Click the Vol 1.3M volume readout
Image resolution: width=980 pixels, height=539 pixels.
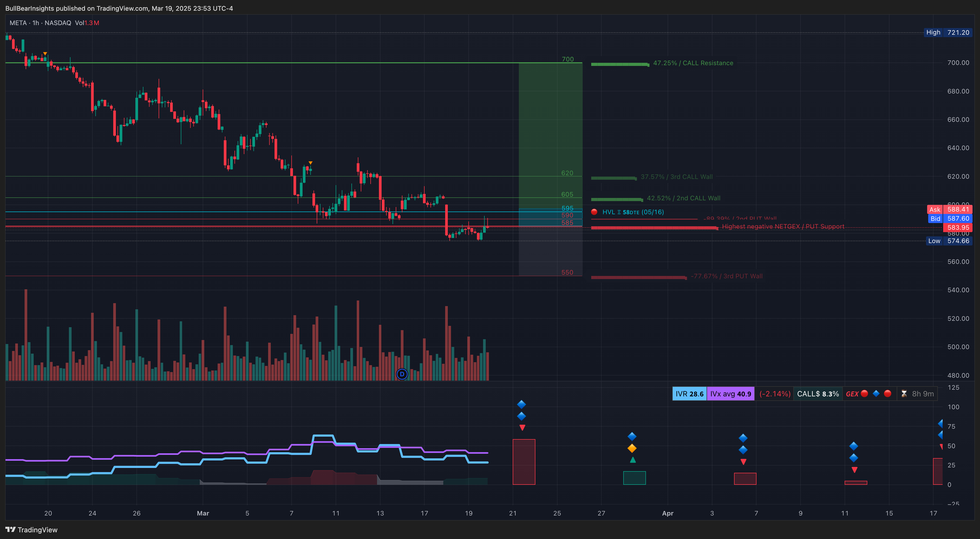coord(87,23)
